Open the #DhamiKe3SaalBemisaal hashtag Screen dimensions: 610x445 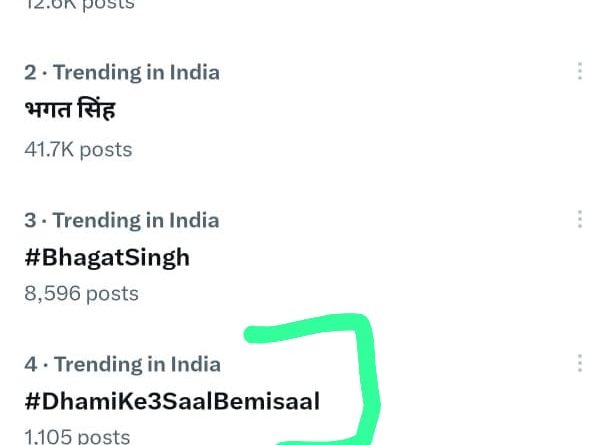coord(172,402)
